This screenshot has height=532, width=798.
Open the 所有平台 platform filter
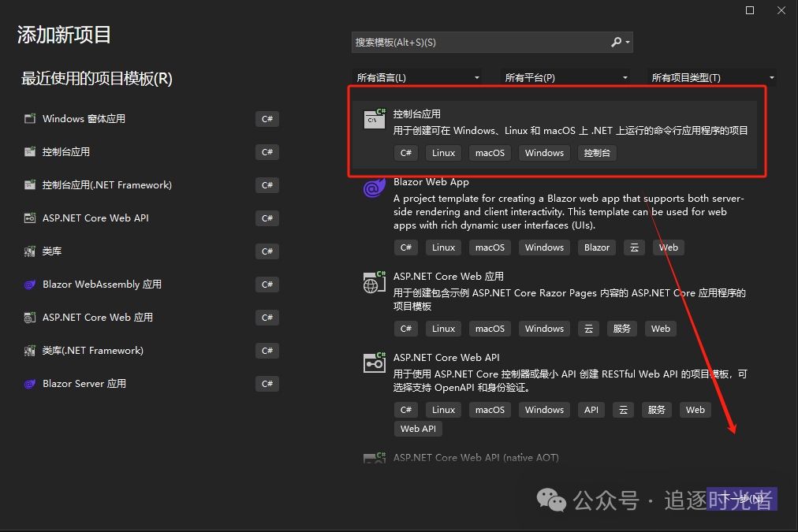click(x=565, y=78)
